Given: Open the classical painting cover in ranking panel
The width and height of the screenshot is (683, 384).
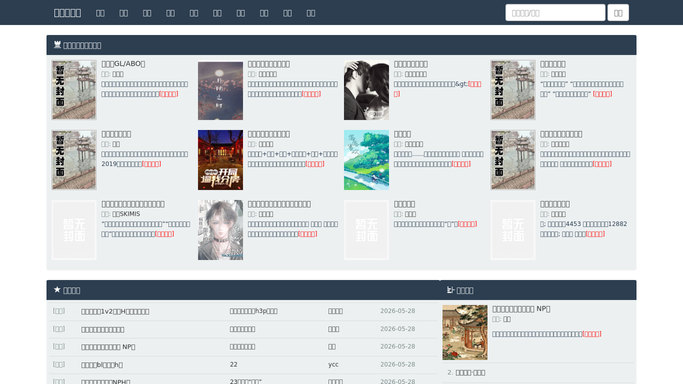Looking at the screenshot, I should point(465,332).
